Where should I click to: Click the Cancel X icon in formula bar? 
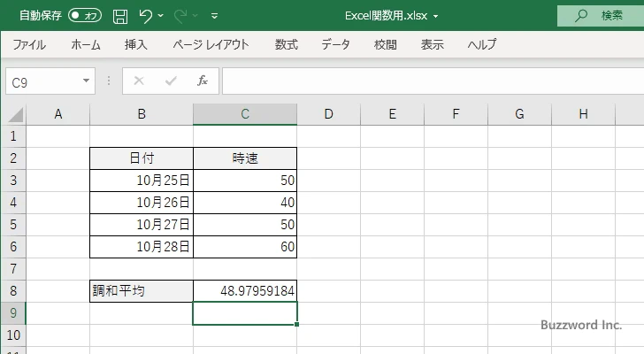pyautogui.click(x=139, y=81)
